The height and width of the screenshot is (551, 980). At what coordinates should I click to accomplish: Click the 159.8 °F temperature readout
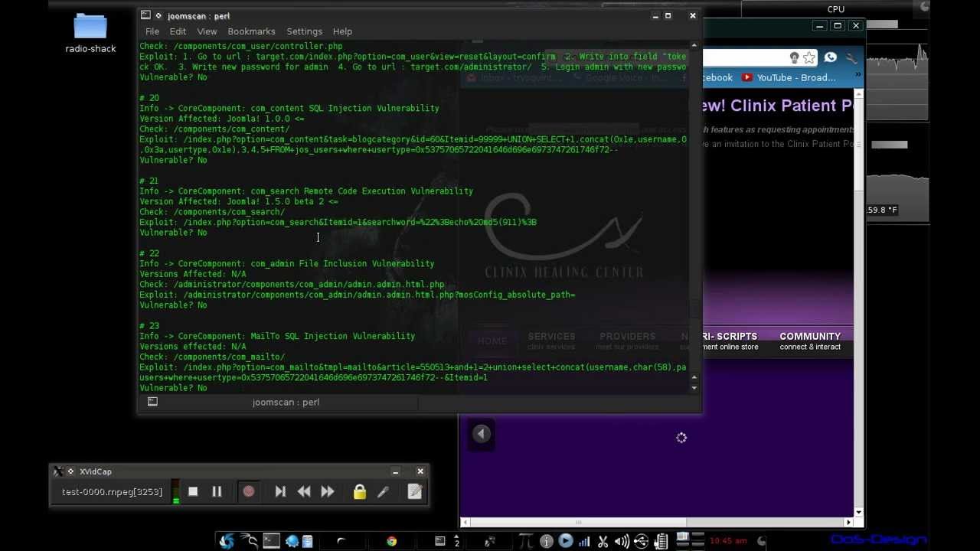881,210
